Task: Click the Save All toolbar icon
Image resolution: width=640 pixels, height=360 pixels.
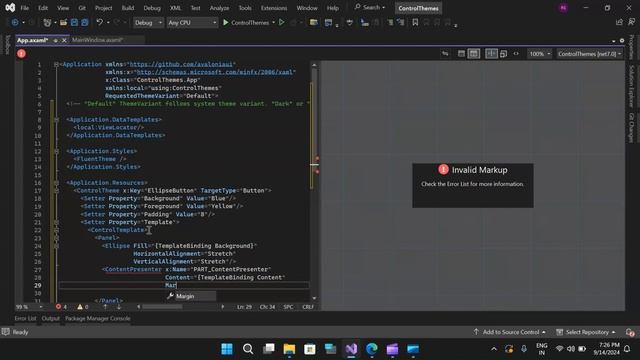Action: pos(84,23)
